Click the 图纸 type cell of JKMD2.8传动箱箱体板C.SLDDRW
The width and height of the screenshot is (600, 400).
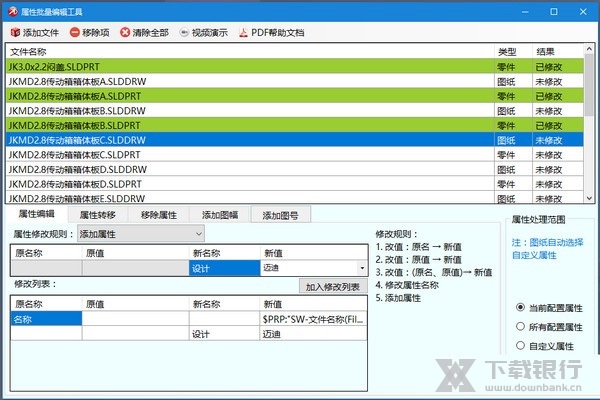point(513,140)
